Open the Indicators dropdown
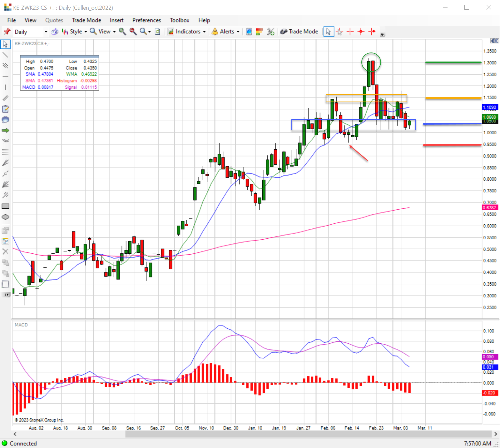This screenshot has height=448, width=500. pyautogui.click(x=187, y=32)
